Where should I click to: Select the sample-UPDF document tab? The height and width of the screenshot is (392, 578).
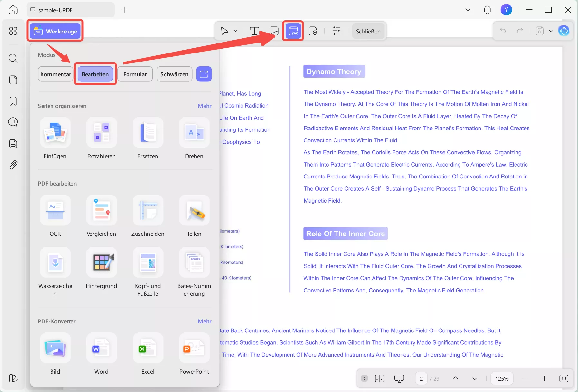click(71, 10)
